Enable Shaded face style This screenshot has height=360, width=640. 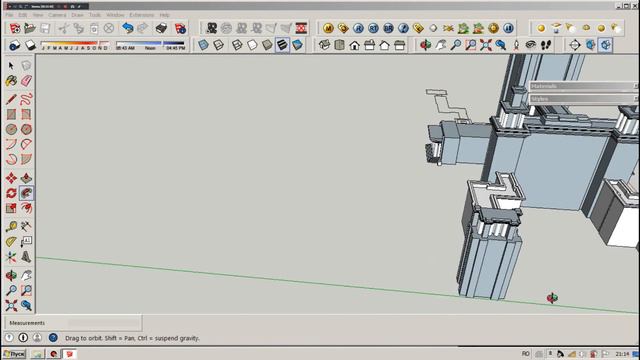coord(267,45)
